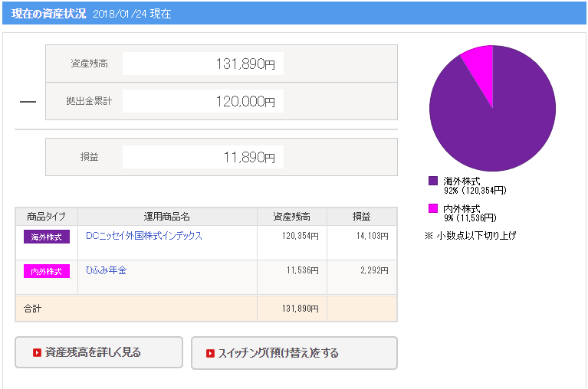Click 海外株式 legend label text
This screenshot has height=389, width=588.
[x=462, y=181]
